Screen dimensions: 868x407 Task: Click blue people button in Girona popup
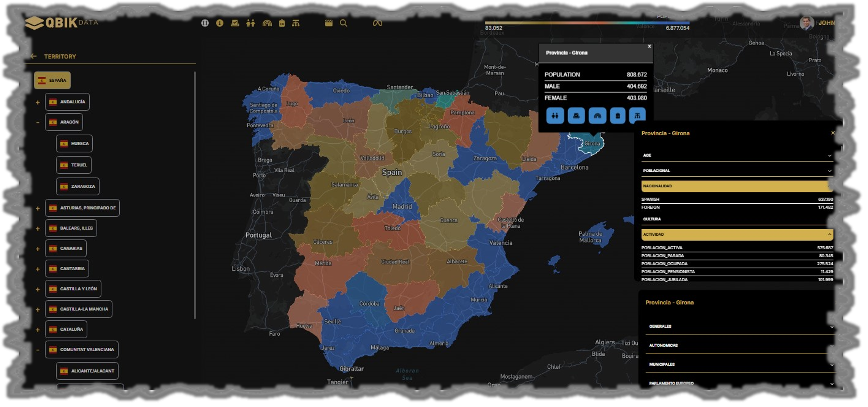[555, 116]
